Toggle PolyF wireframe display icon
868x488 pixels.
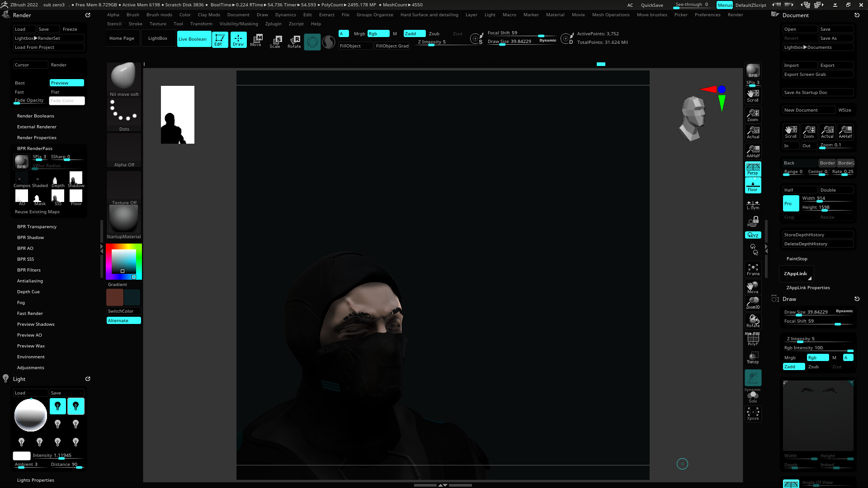click(x=753, y=339)
